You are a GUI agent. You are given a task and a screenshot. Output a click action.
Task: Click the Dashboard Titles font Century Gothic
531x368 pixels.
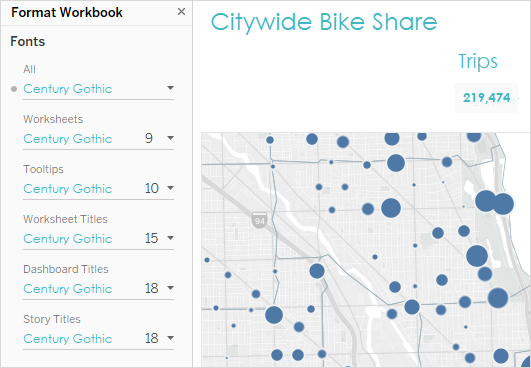click(x=68, y=289)
